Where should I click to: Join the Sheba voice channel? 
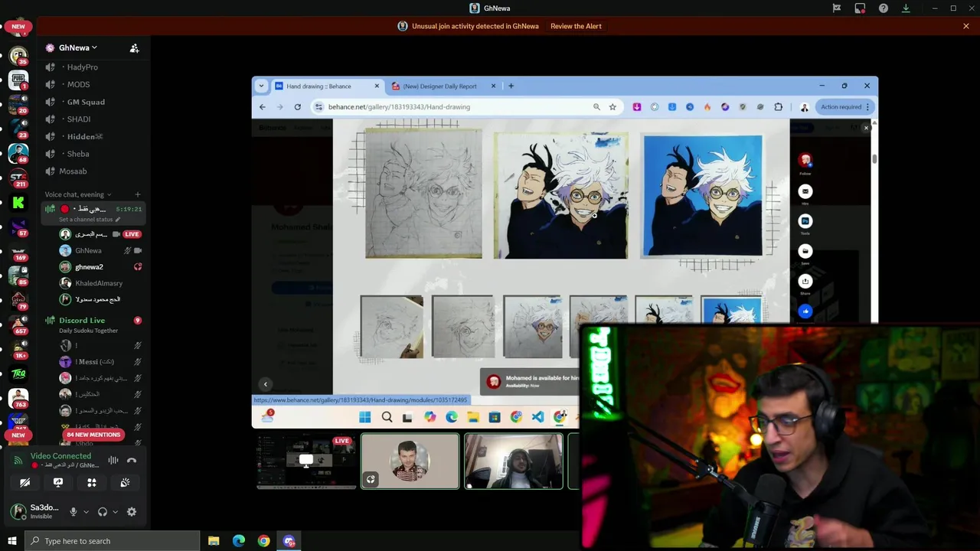point(93,154)
